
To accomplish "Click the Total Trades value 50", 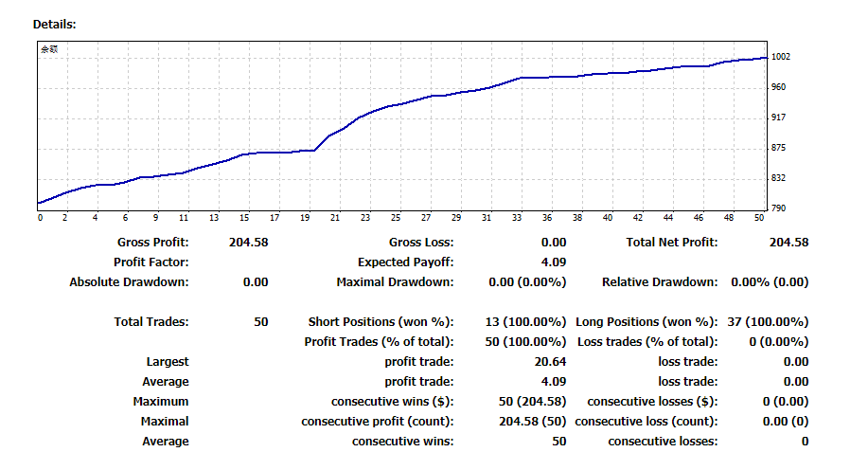I will [x=261, y=322].
